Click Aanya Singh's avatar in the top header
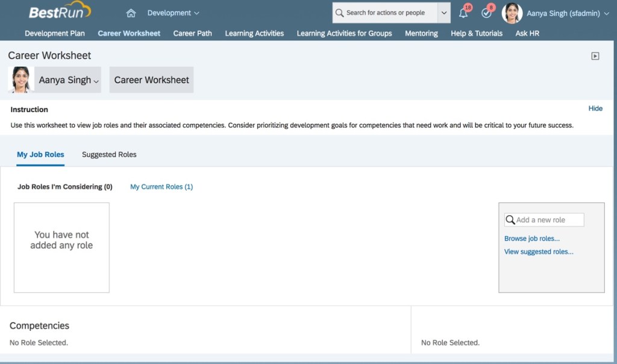Screen dimensions: 617x364 [x=512, y=13]
